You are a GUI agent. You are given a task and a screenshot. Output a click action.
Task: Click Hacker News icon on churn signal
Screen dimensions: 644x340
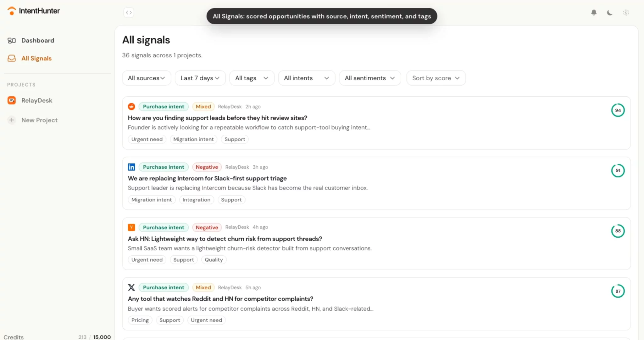click(131, 227)
